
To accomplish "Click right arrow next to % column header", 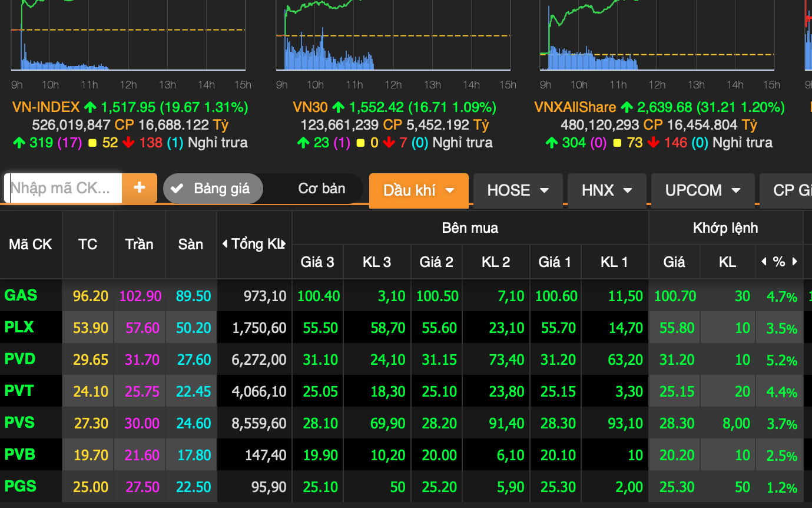I will coord(795,262).
